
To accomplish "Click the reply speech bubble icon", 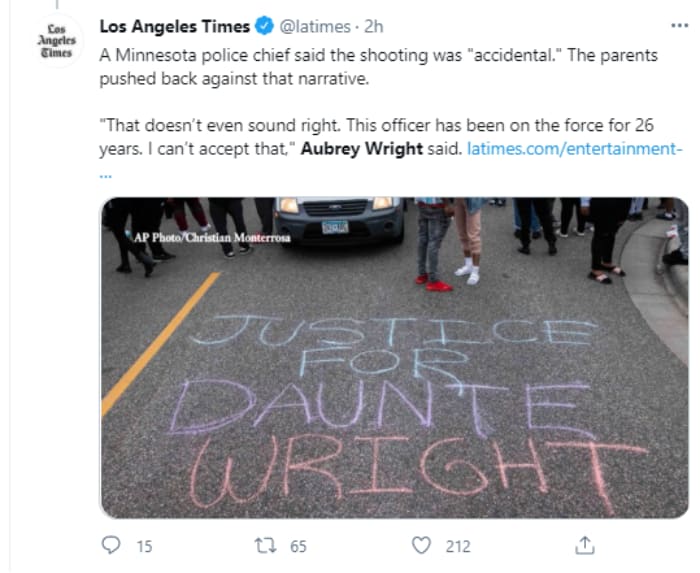I will click(x=113, y=545).
